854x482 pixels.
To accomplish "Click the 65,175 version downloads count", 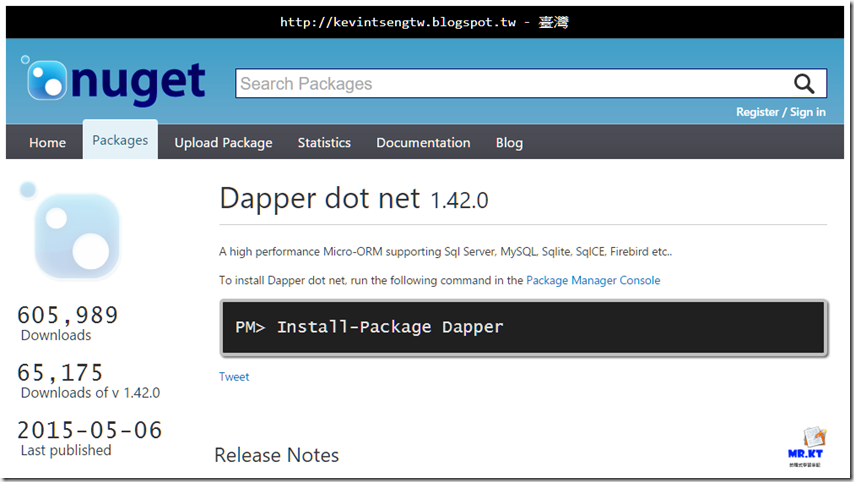I will (x=60, y=373).
